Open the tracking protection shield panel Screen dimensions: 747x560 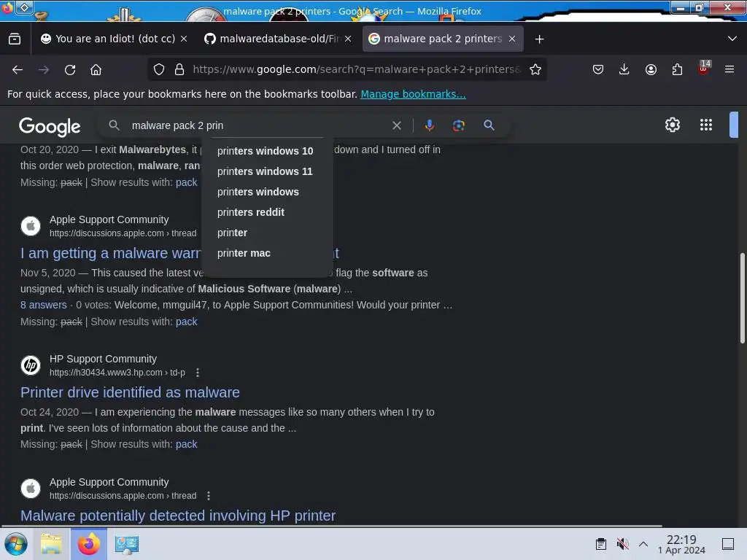click(x=159, y=69)
